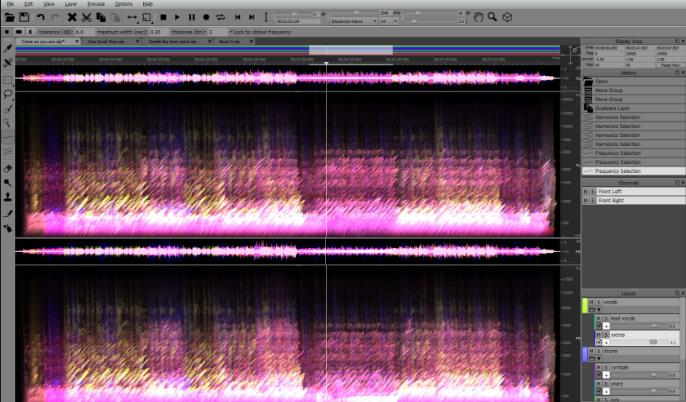Select Duplicate Layer in History list
Image resolution: width=686 pixels, height=402 pixels.
(615, 107)
